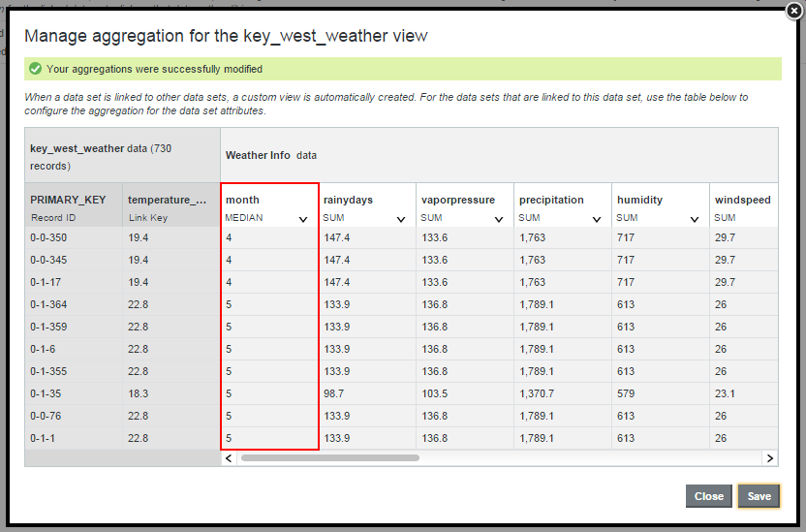This screenshot has height=532, width=806.
Task: Click the dialog title text
Action: (x=226, y=36)
